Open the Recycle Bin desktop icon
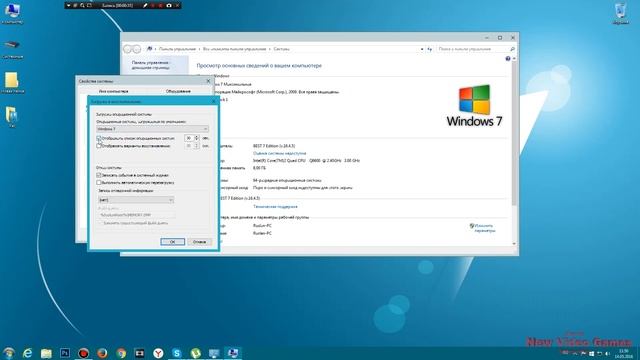This screenshot has height=360, width=640. pyautogui.click(x=620, y=13)
